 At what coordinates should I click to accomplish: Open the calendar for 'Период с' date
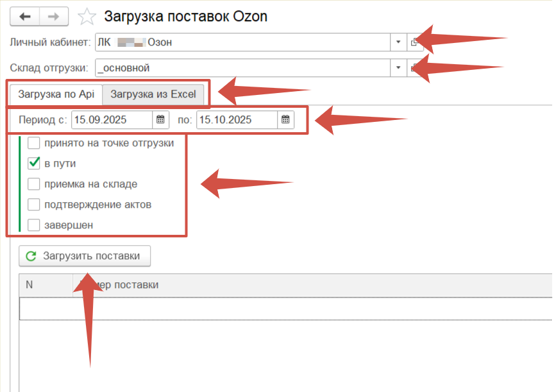(160, 119)
